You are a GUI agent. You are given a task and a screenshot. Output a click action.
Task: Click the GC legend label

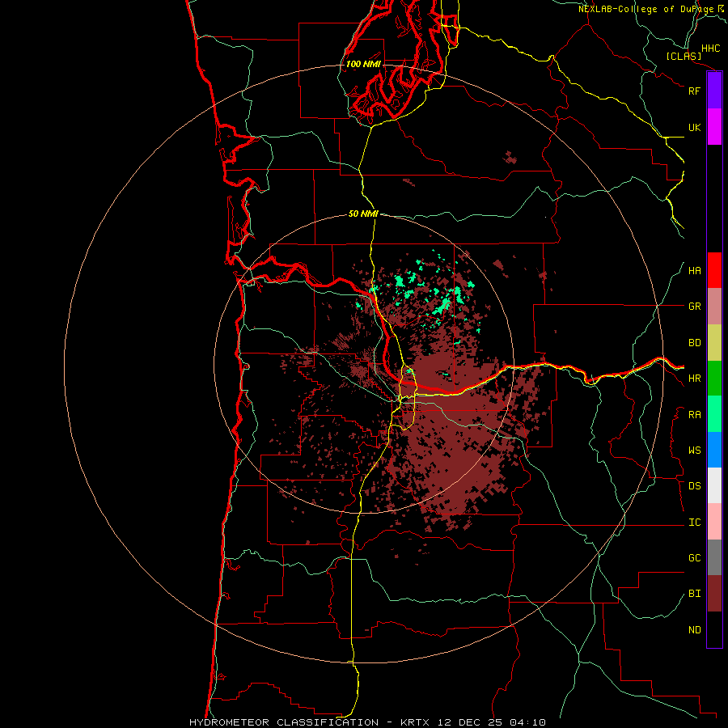click(x=695, y=558)
